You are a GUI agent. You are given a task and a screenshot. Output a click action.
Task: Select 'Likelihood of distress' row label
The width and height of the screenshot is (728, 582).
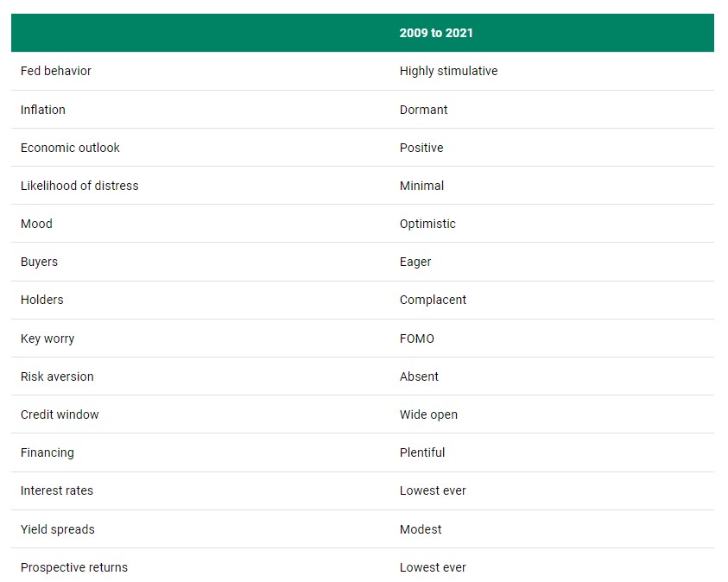[x=79, y=186]
